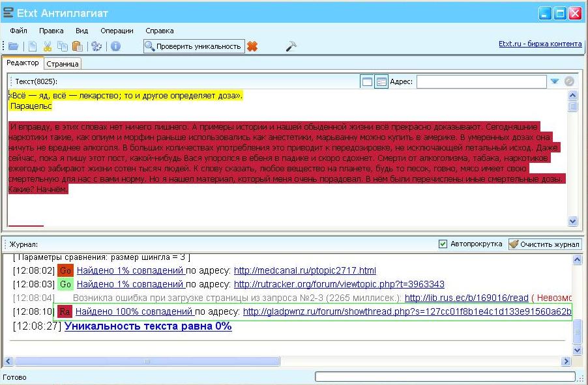This screenshot has width=588, height=385.
Task: Switch to the Страница tab
Action: click(x=63, y=64)
